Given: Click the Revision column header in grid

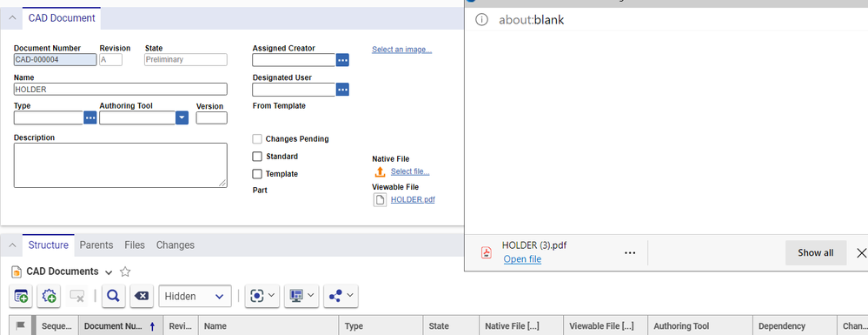Looking at the screenshot, I should point(181,326).
